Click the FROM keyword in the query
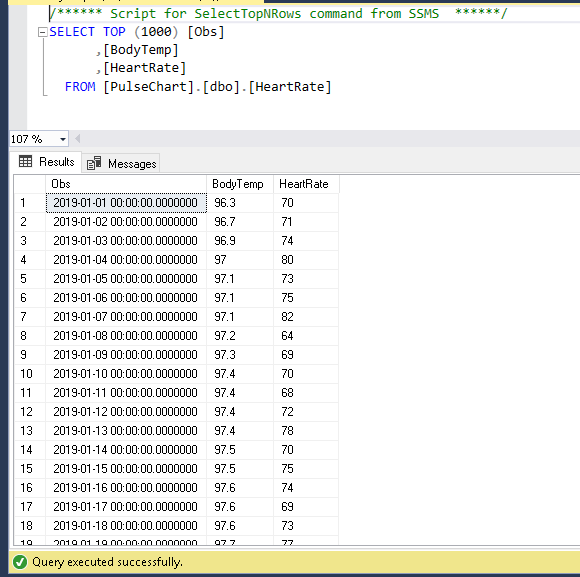580x577 pixels. click(80, 87)
